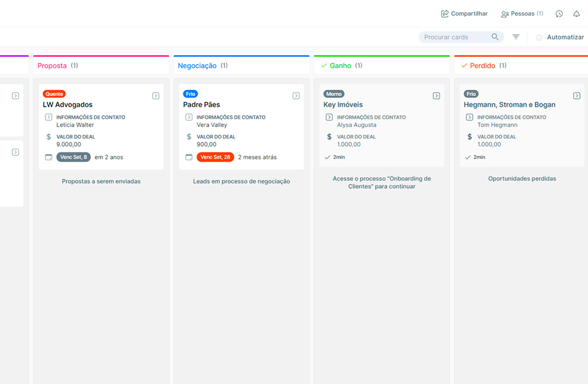Click the magnifier icon in Procurar cards
The width and height of the screenshot is (588, 384).
coord(495,36)
